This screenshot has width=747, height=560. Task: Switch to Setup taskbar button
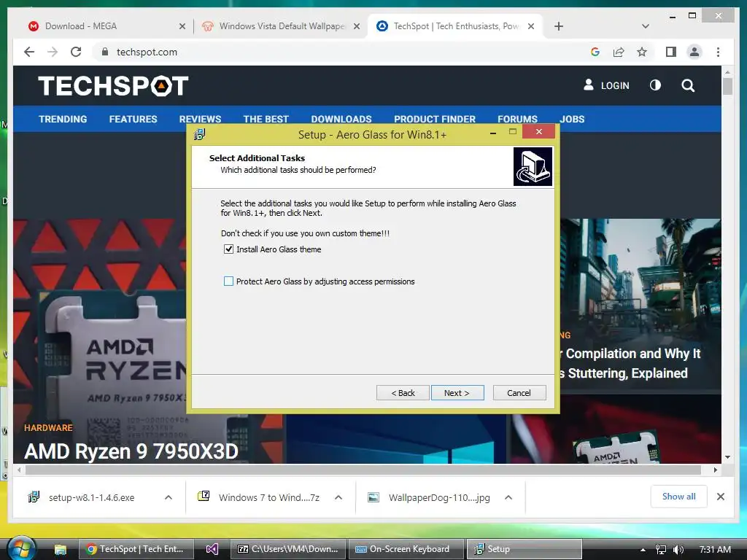point(524,549)
